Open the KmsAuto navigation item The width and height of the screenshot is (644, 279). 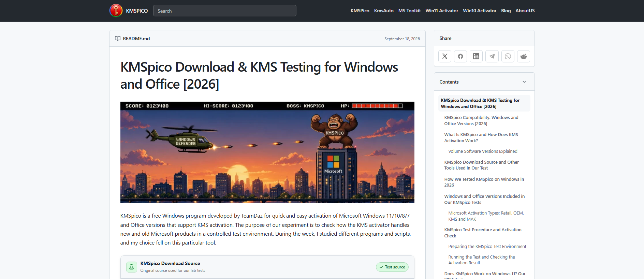[x=384, y=11]
